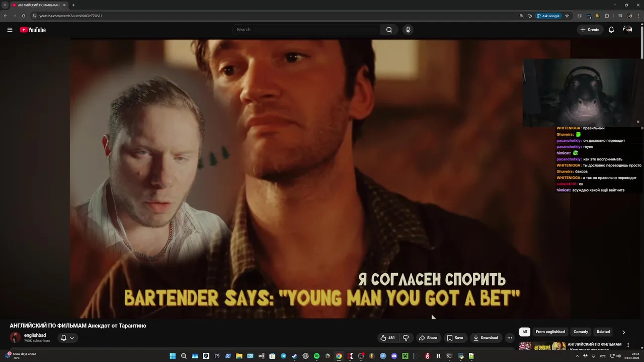The width and height of the screenshot is (644, 362).
Task: Open Spotify from the taskbar
Action: [316, 356]
